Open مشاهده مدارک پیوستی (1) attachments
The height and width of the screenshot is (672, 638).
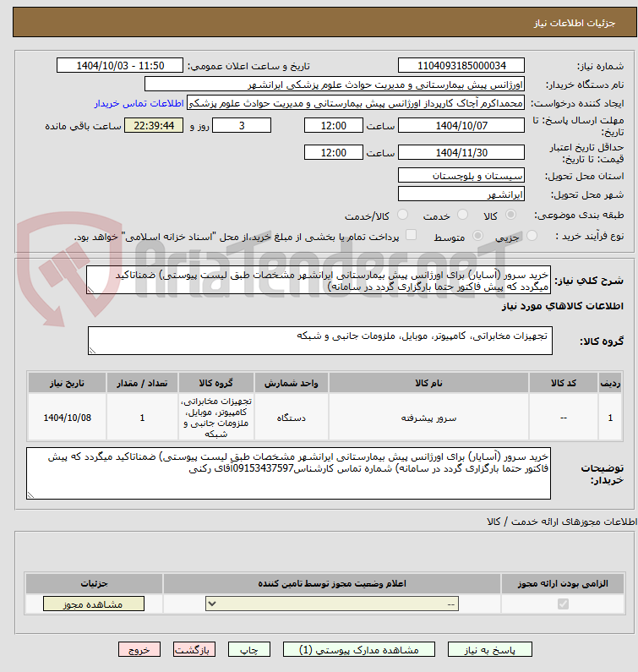[x=358, y=650]
